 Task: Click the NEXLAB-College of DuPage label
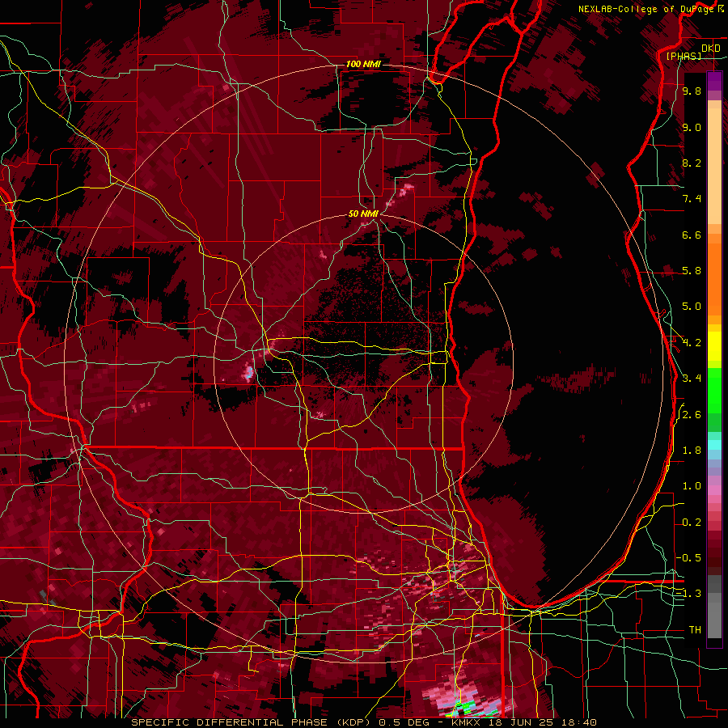pyautogui.click(x=647, y=9)
